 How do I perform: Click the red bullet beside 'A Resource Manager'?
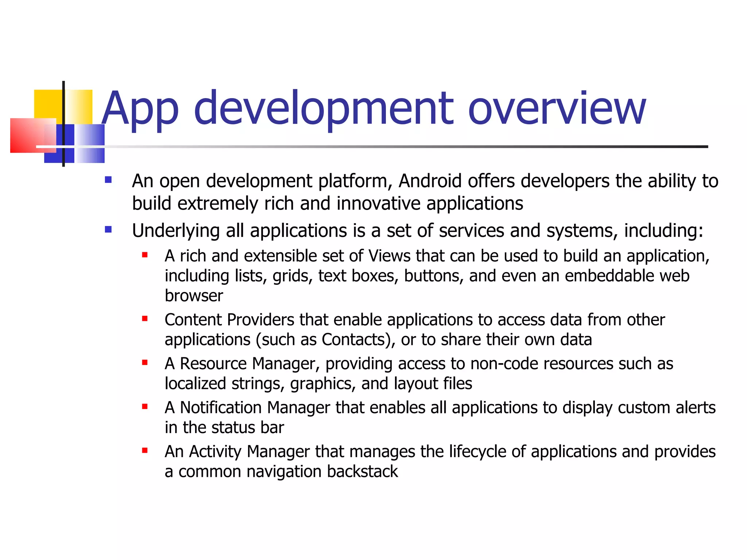(145, 363)
